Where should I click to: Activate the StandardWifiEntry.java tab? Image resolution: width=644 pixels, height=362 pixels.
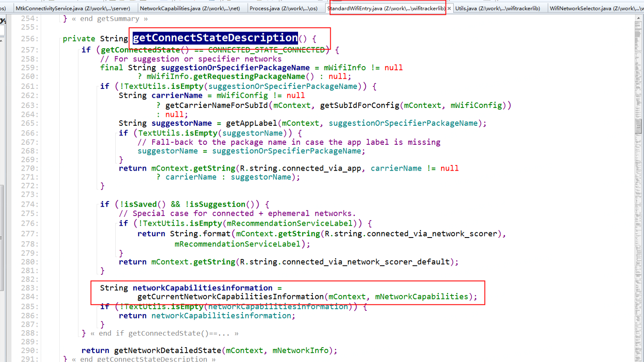(x=386, y=8)
